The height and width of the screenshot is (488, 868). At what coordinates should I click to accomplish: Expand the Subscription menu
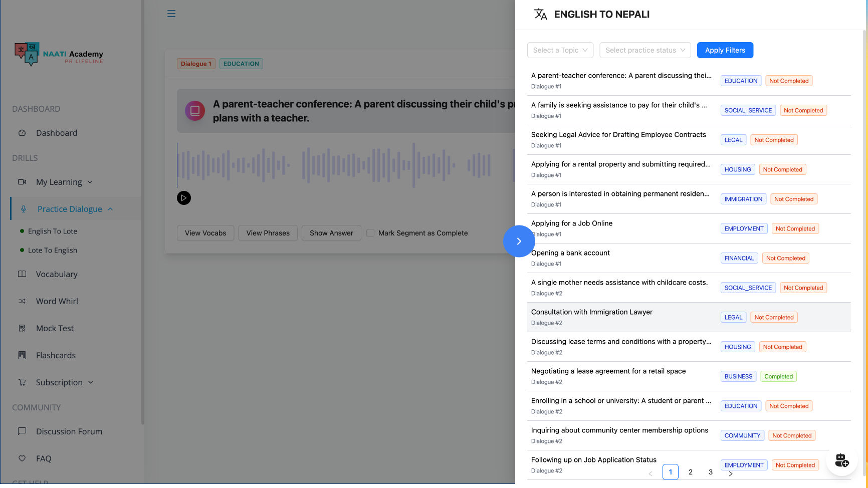[91, 382]
